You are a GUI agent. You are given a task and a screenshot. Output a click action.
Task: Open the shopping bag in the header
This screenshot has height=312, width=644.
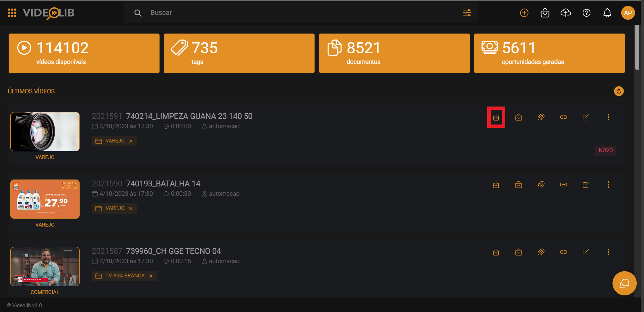click(x=545, y=13)
